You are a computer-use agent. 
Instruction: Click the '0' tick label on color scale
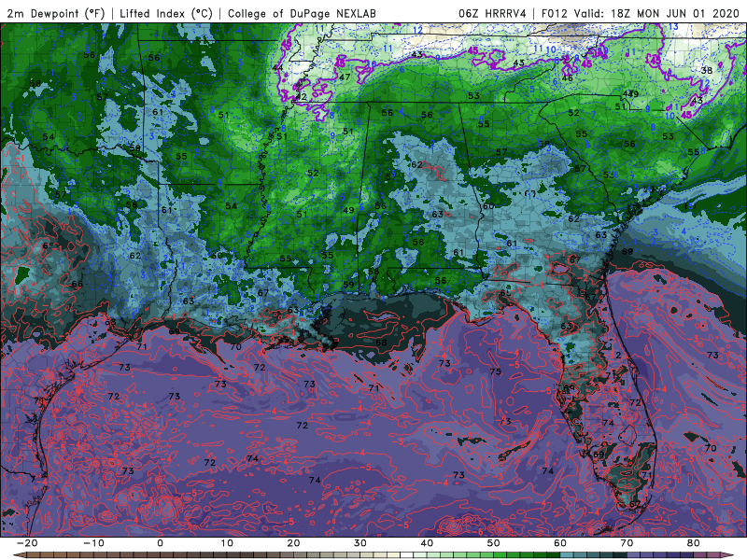160,543
